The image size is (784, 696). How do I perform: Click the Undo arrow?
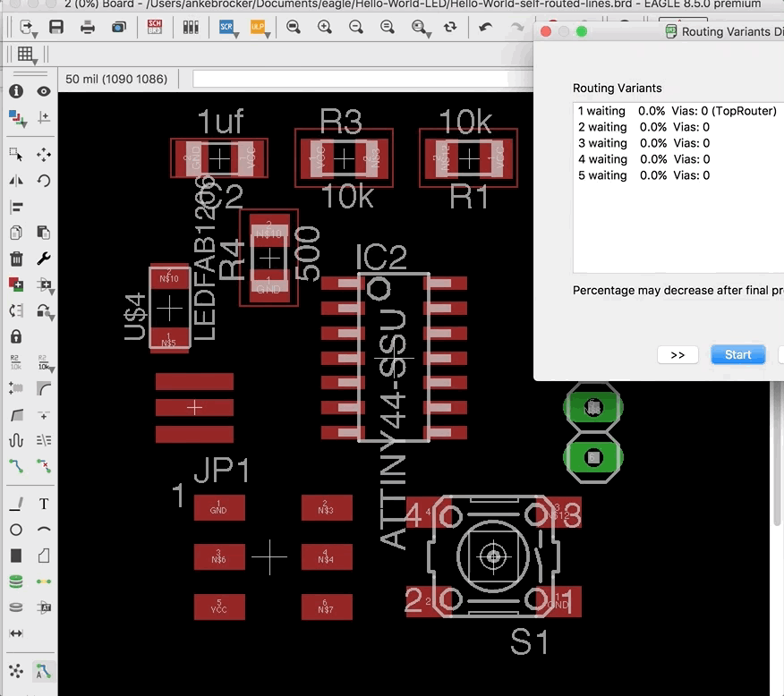pos(485,27)
